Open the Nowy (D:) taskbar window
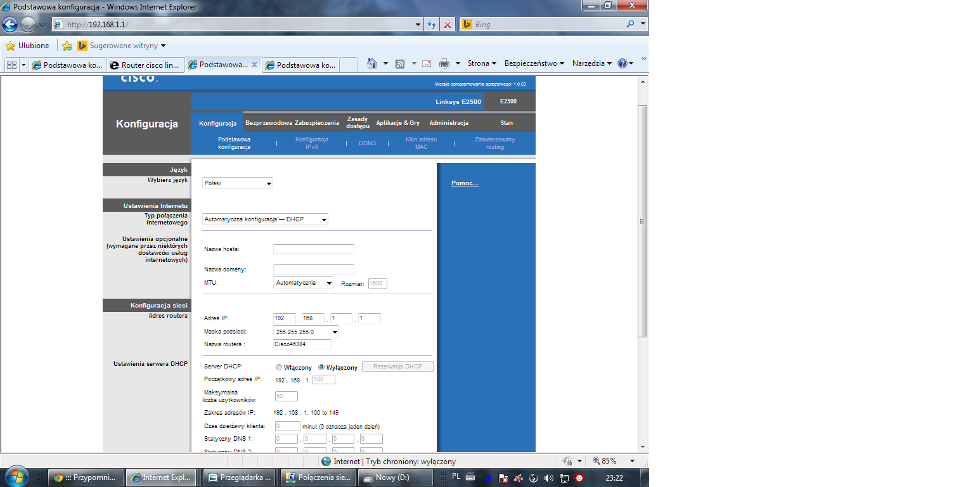This screenshot has height=487, width=980. [x=395, y=477]
